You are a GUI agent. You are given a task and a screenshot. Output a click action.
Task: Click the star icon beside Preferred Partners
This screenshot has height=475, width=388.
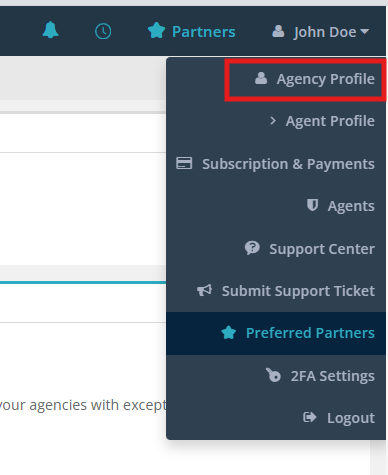point(229,332)
